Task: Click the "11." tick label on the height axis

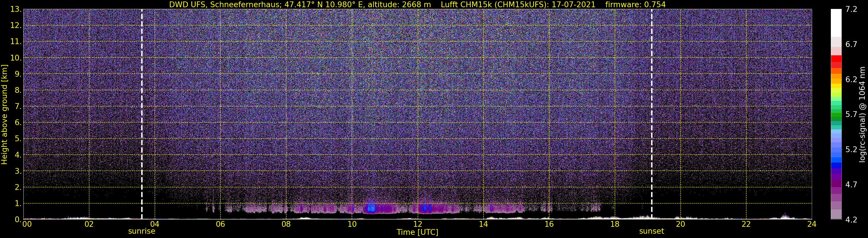Action: click(16, 42)
